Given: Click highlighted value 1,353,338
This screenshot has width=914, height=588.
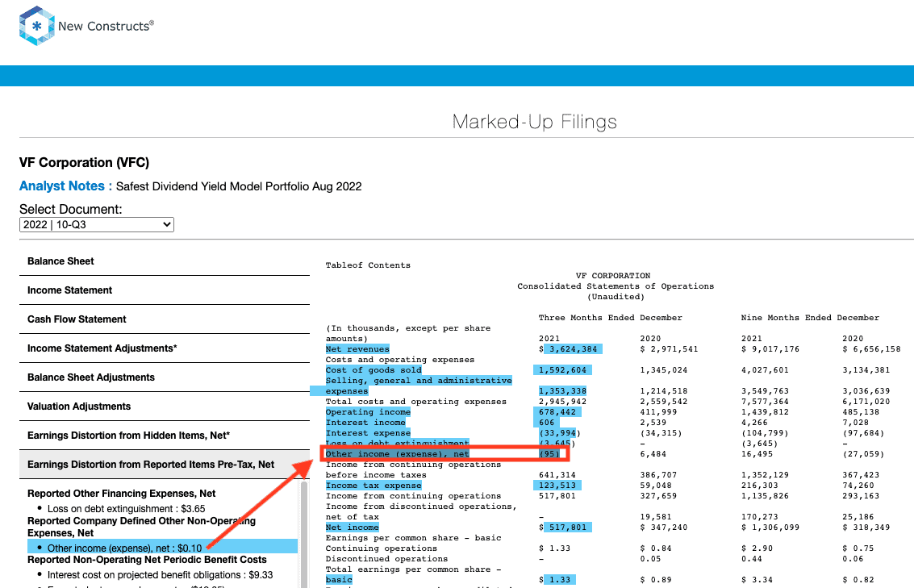Looking at the screenshot, I should click(x=562, y=391).
